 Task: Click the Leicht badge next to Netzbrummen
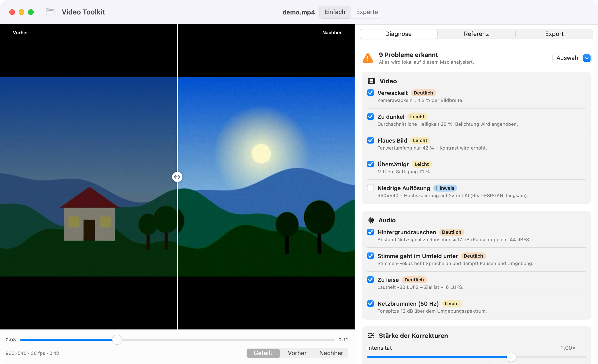(x=452, y=303)
